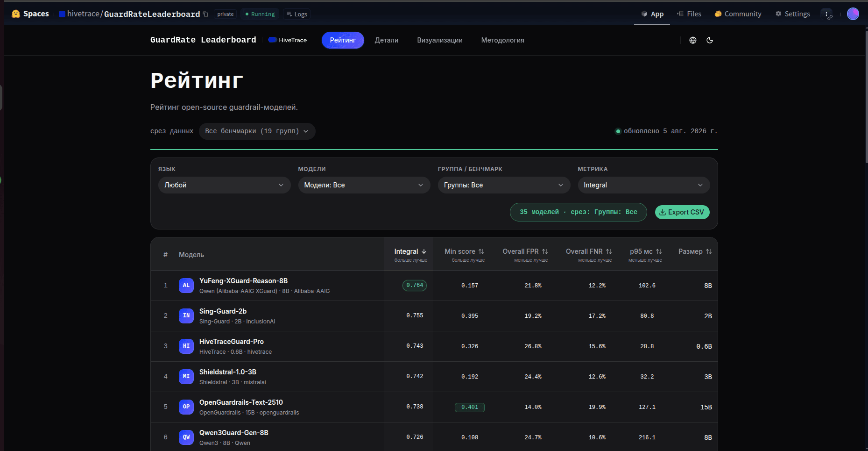
Task: Open the Settings tab
Action: [x=793, y=14]
